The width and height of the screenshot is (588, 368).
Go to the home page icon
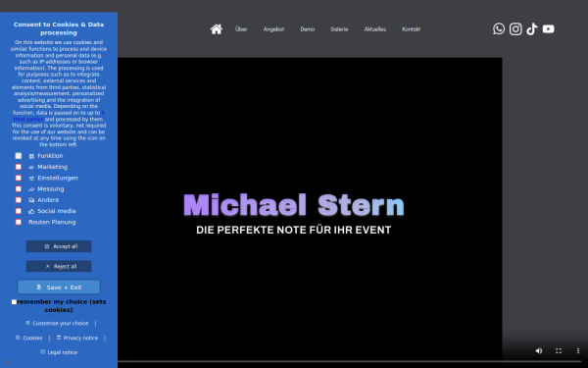tap(217, 28)
